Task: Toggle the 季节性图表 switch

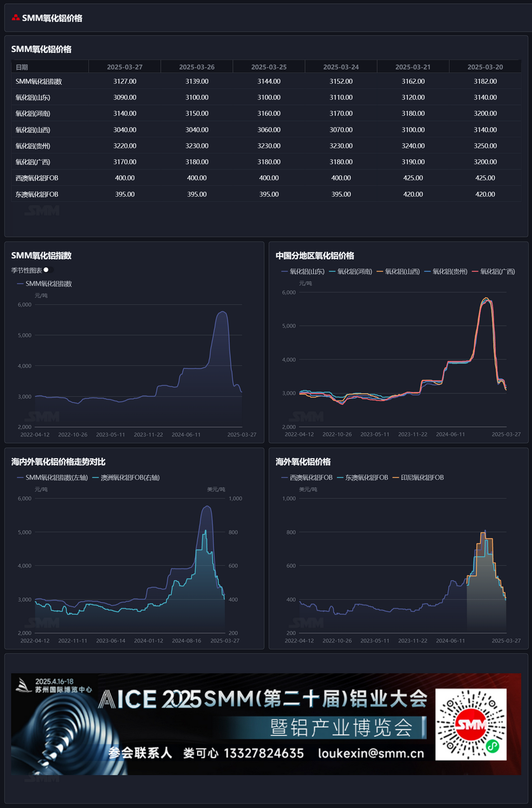Action: (48, 270)
